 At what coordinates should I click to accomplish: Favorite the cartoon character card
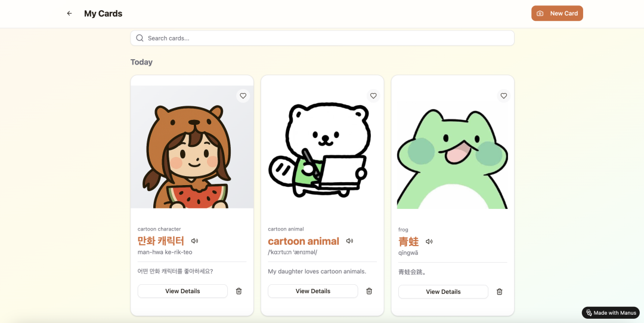tap(243, 96)
